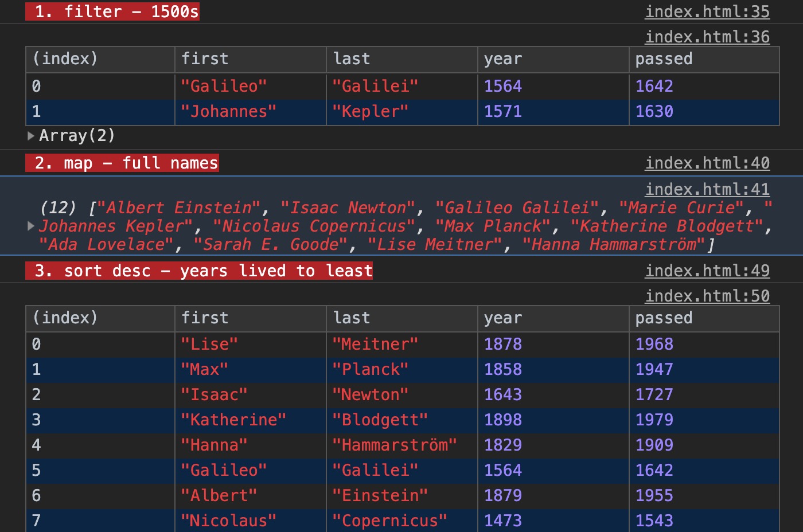Viewport: 803px width, 532px height.
Task: Click the 1727 passed cell
Action: point(704,394)
